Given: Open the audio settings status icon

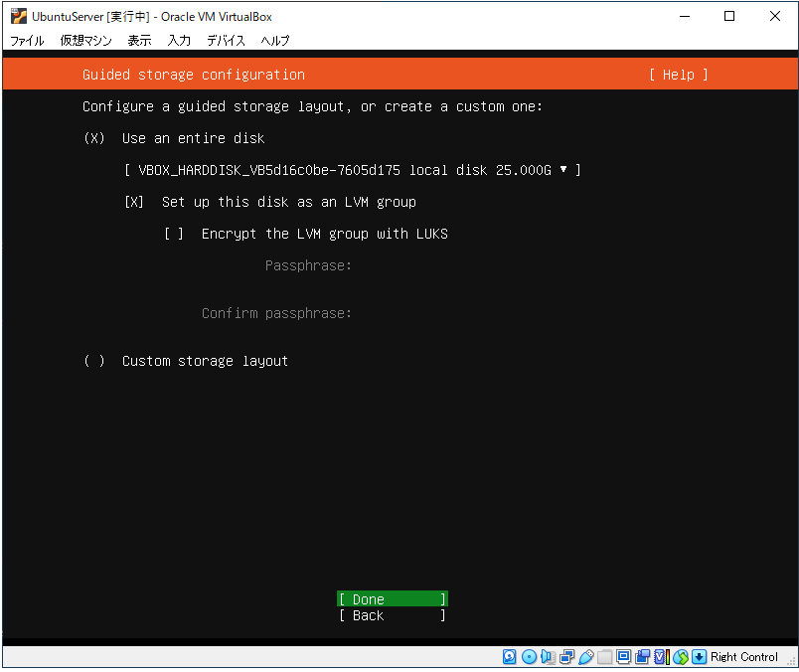Looking at the screenshot, I should coord(548,657).
